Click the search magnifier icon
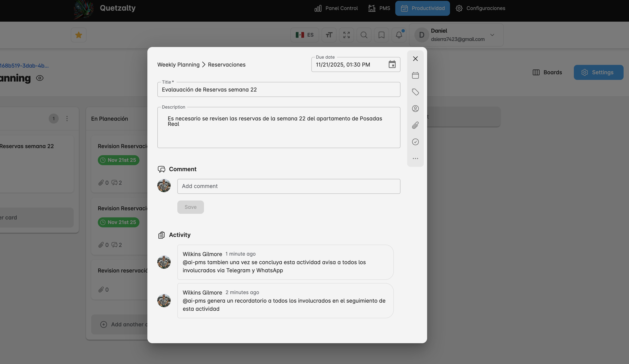629x364 pixels. pyautogui.click(x=364, y=35)
